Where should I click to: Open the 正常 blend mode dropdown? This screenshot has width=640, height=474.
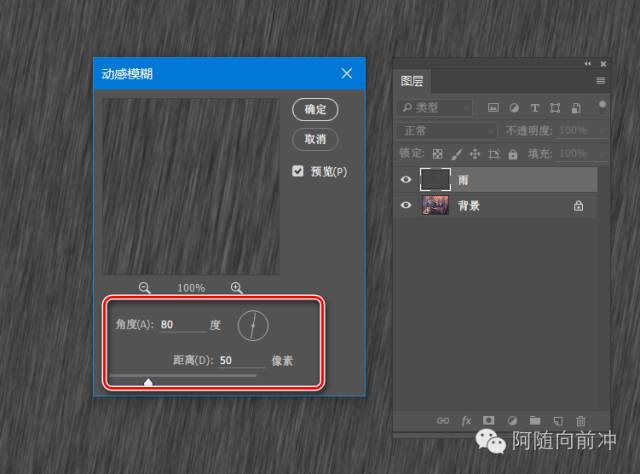446,131
